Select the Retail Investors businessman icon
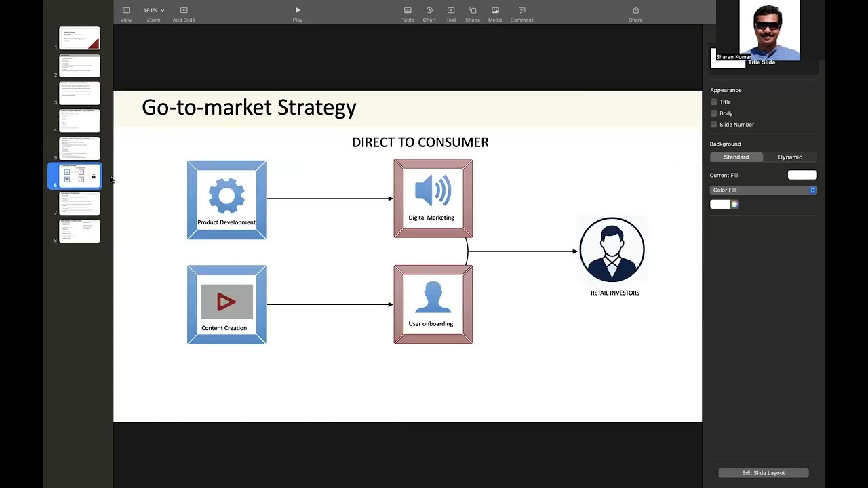 (x=612, y=249)
